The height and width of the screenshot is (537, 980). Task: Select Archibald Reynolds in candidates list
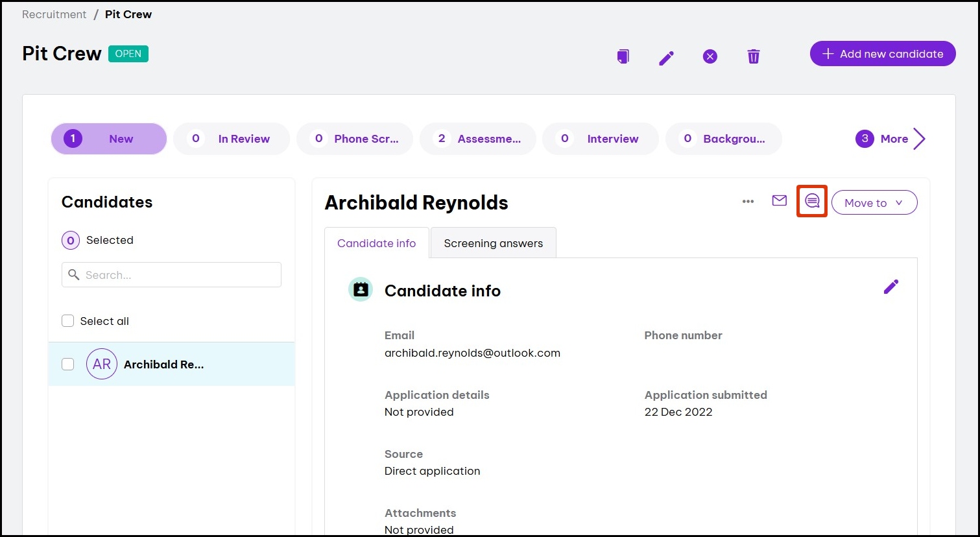tap(163, 364)
